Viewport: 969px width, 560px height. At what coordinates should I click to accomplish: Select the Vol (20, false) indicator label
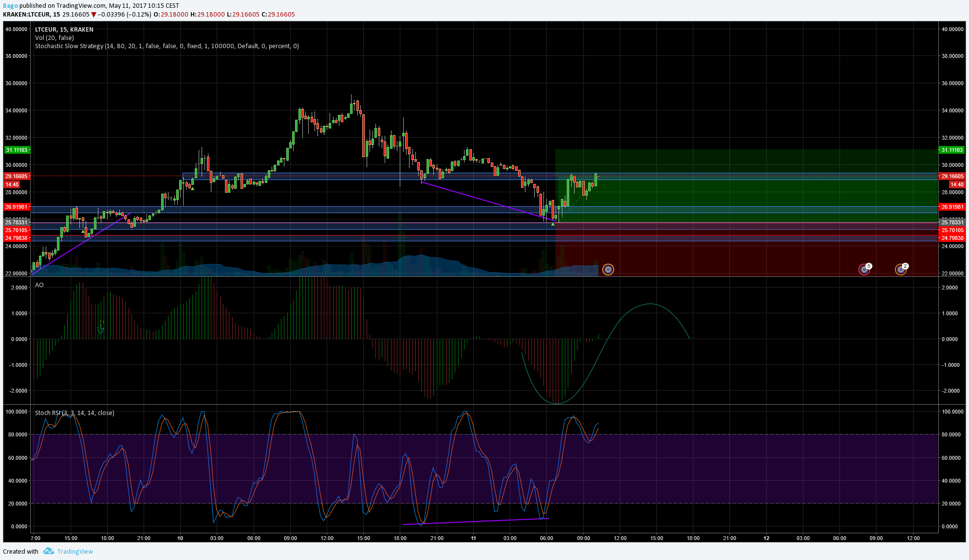coord(55,37)
